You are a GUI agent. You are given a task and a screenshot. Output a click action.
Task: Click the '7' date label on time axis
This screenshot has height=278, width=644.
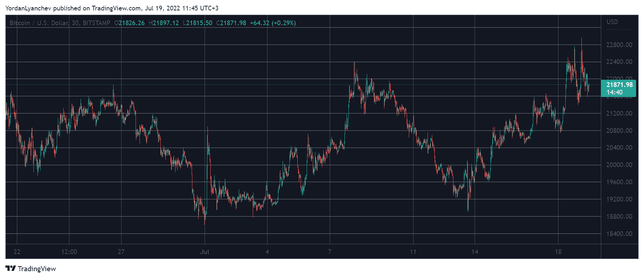(330, 252)
